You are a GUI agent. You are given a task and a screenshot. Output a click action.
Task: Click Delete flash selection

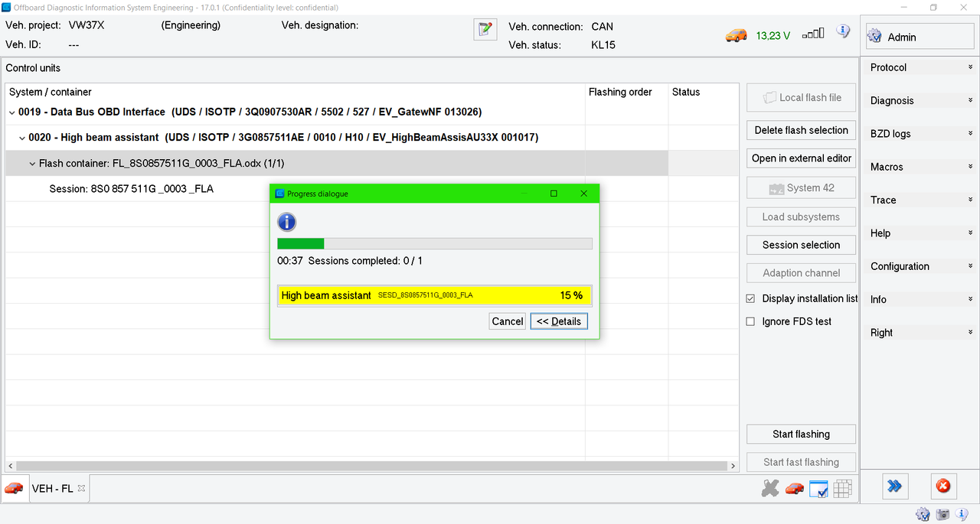click(x=802, y=130)
